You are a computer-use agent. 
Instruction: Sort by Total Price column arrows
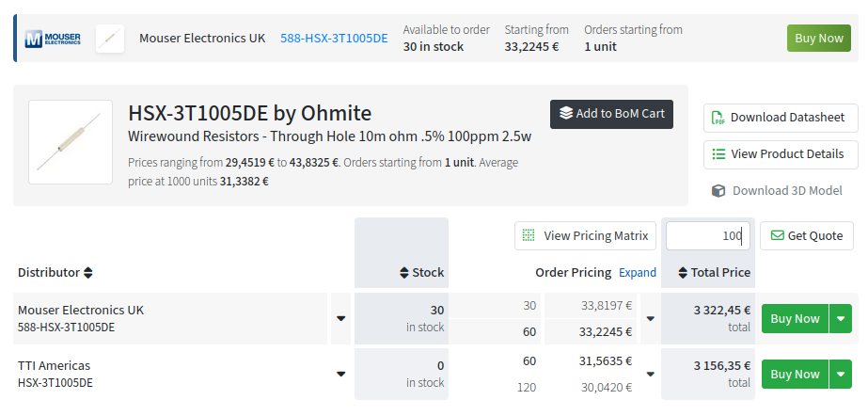coord(683,273)
